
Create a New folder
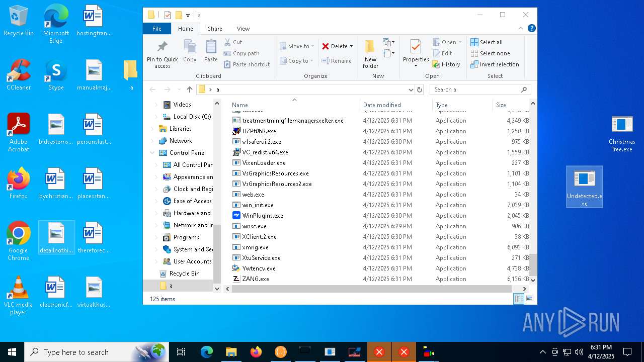click(370, 54)
